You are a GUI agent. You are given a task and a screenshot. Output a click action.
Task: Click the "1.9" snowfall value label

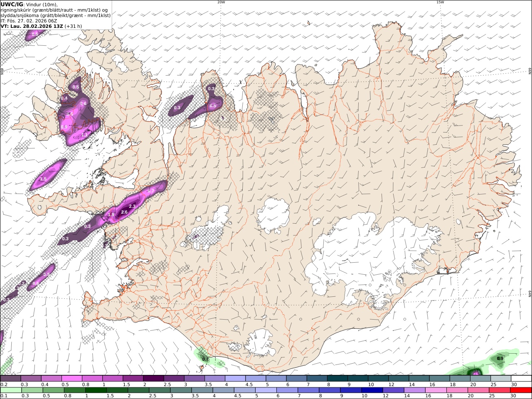click(111, 214)
